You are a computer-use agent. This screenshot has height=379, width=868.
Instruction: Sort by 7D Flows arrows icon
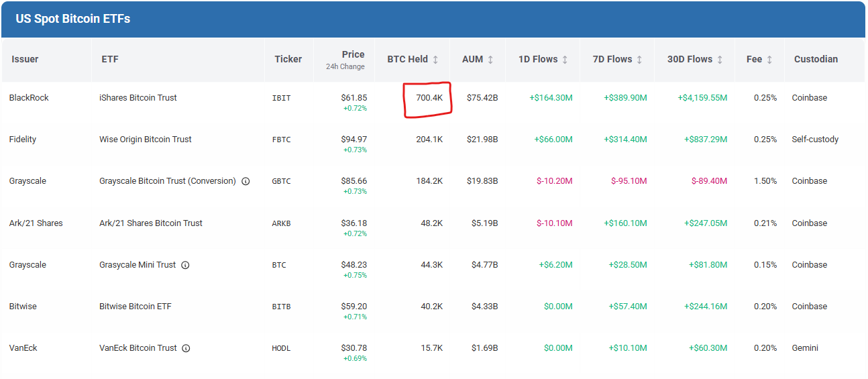(x=639, y=60)
